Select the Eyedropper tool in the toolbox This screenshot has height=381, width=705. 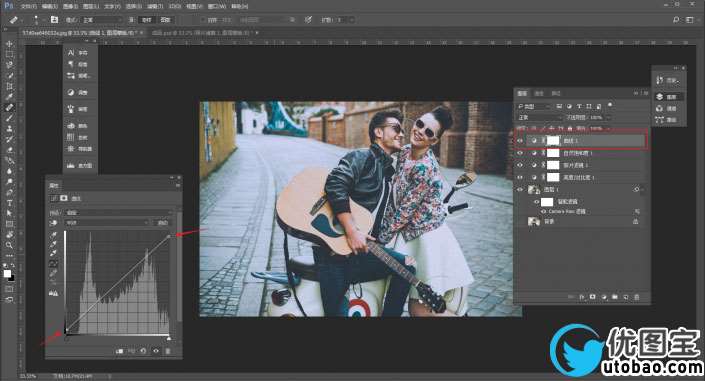tap(9, 97)
